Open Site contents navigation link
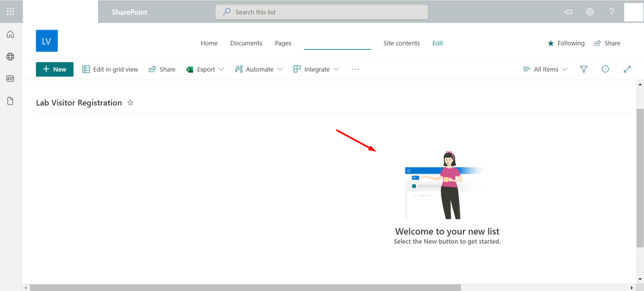Screen dimensions: 644x291 pyautogui.click(x=402, y=43)
